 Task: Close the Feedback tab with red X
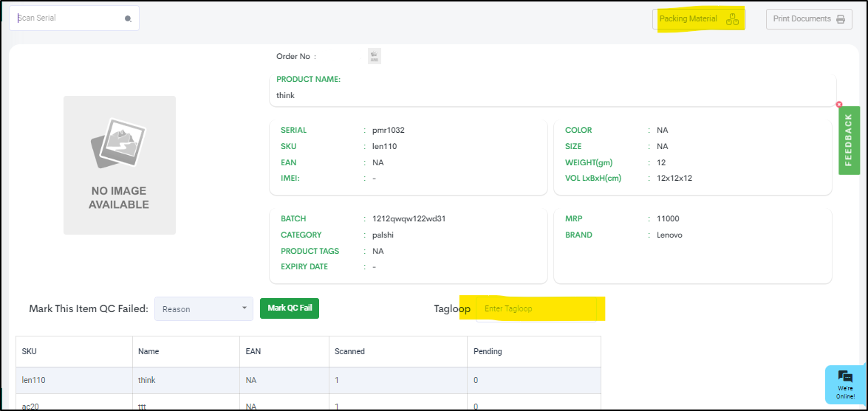point(839,104)
